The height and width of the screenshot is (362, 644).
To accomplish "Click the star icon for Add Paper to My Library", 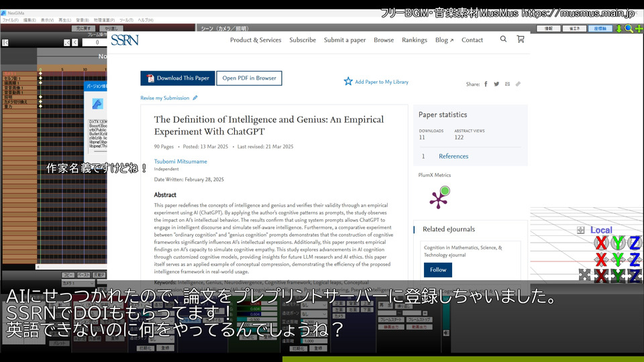I will point(348,81).
